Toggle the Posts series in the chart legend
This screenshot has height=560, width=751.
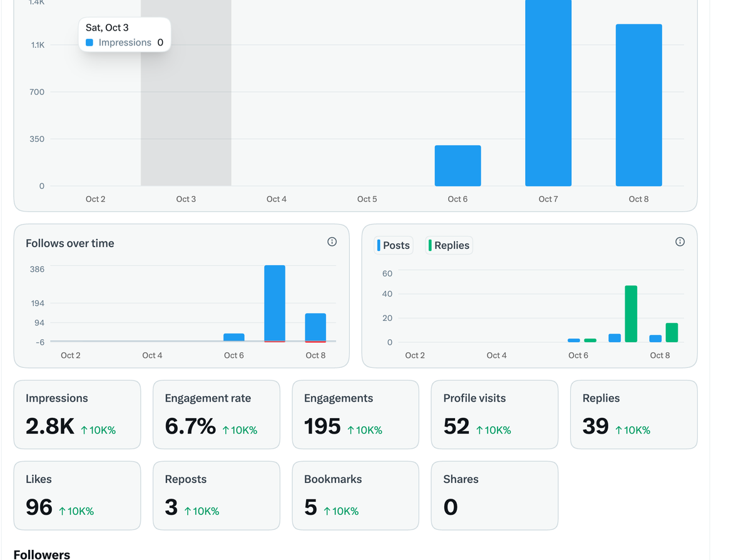point(394,245)
